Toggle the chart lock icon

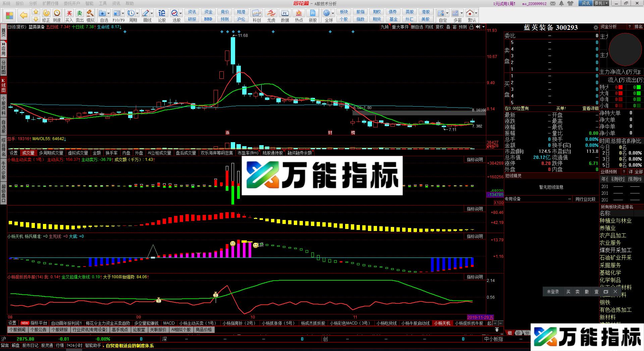click(471, 27)
